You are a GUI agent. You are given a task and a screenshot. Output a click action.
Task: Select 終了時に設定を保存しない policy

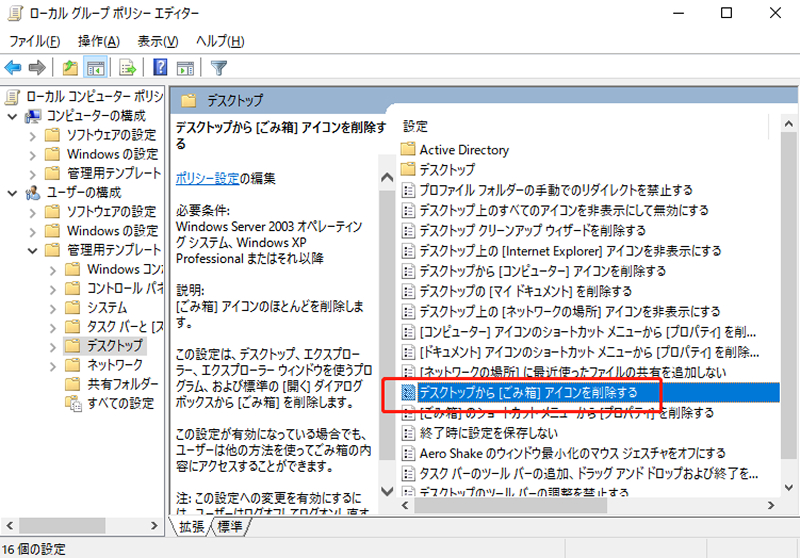[488, 433]
